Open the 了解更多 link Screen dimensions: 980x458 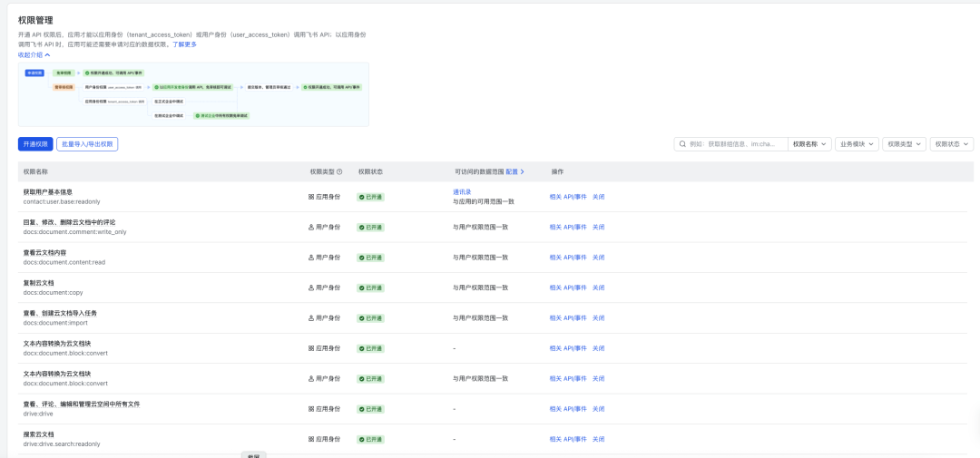(x=184, y=44)
